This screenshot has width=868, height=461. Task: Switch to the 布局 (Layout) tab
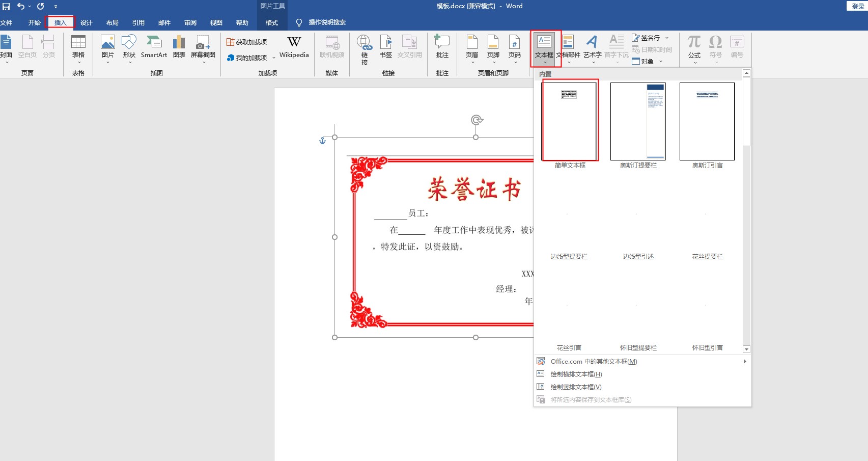(x=113, y=22)
